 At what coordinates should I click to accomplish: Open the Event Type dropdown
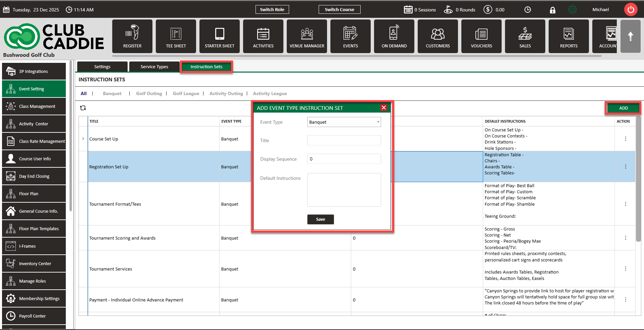344,122
